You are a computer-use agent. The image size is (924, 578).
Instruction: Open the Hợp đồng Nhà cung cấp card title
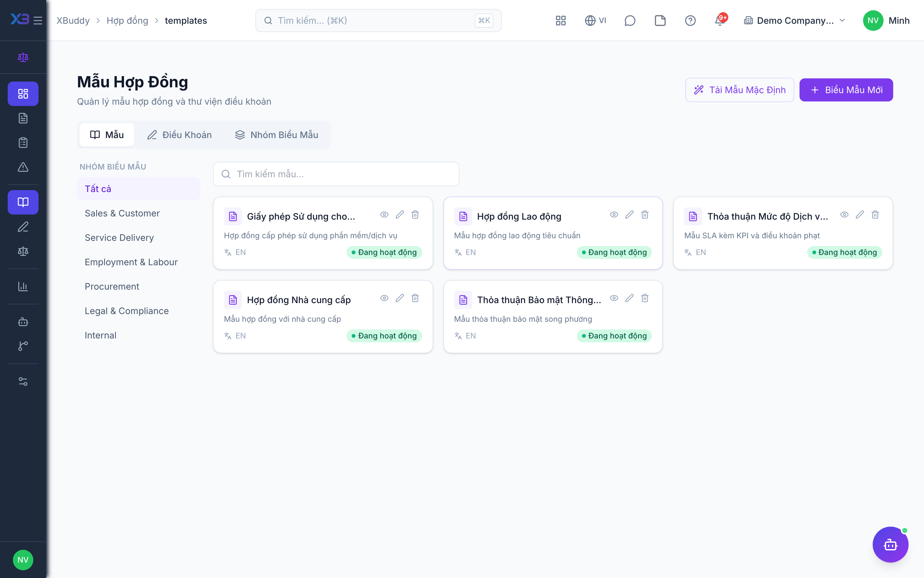click(299, 300)
